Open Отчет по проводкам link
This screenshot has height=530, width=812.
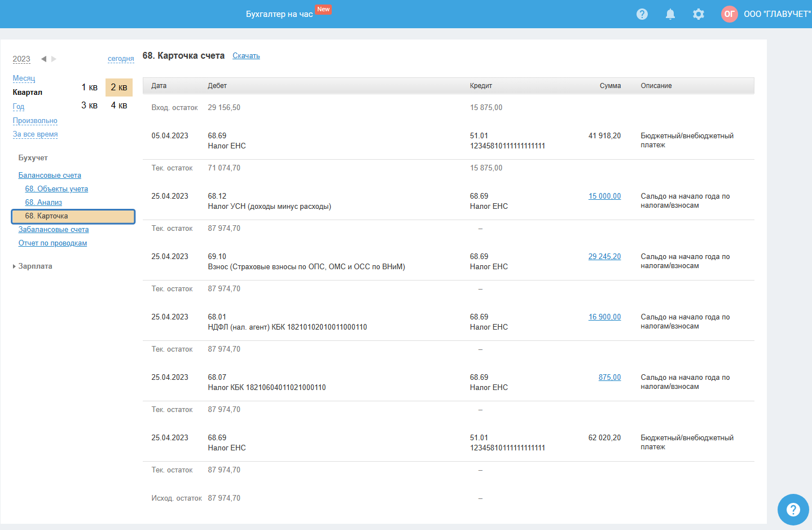52,243
